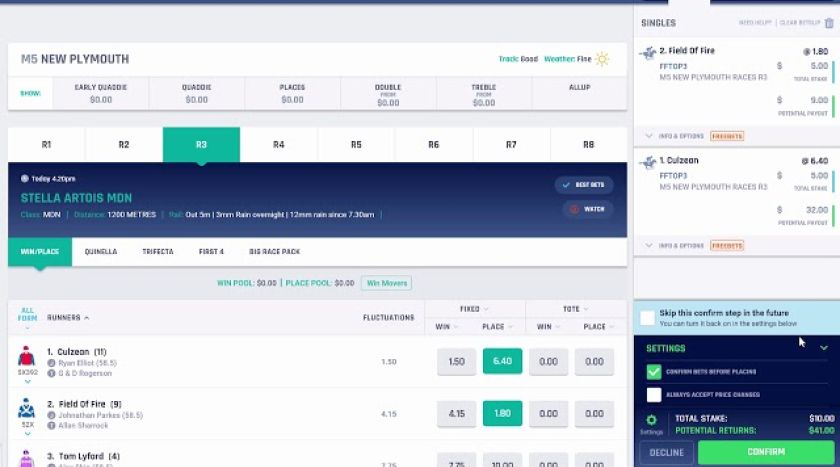This screenshot has height=467, width=840.
Task: Tick Skip this confirm step checkbox
Action: (648, 318)
